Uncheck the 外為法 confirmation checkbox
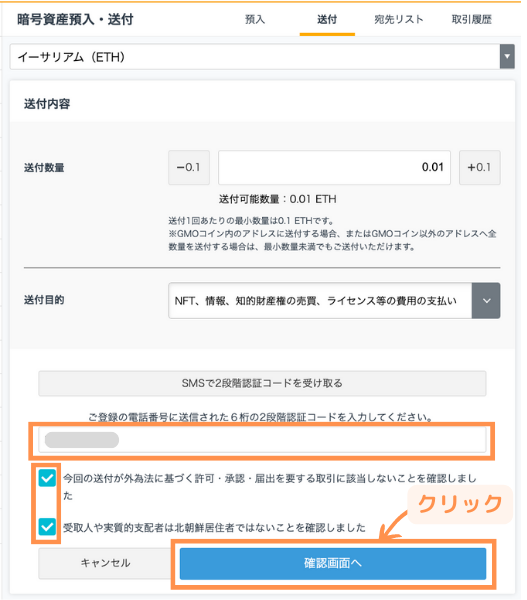 (x=47, y=478)
